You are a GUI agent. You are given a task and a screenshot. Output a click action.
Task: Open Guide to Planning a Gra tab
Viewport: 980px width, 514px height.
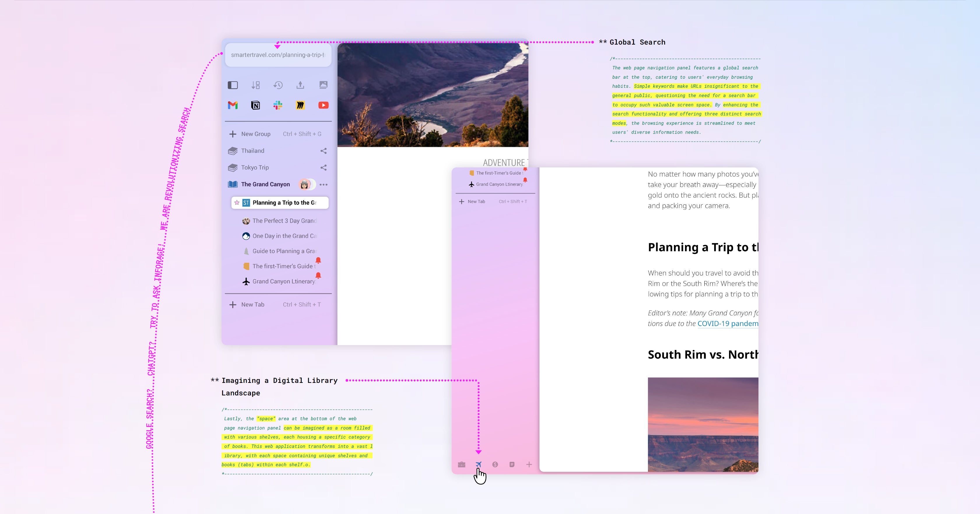280,251
